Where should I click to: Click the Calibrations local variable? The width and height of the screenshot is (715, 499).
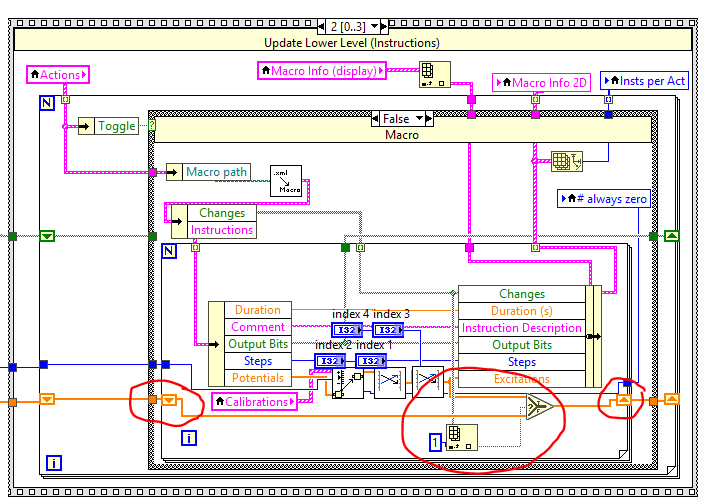[x=254, y=401]
